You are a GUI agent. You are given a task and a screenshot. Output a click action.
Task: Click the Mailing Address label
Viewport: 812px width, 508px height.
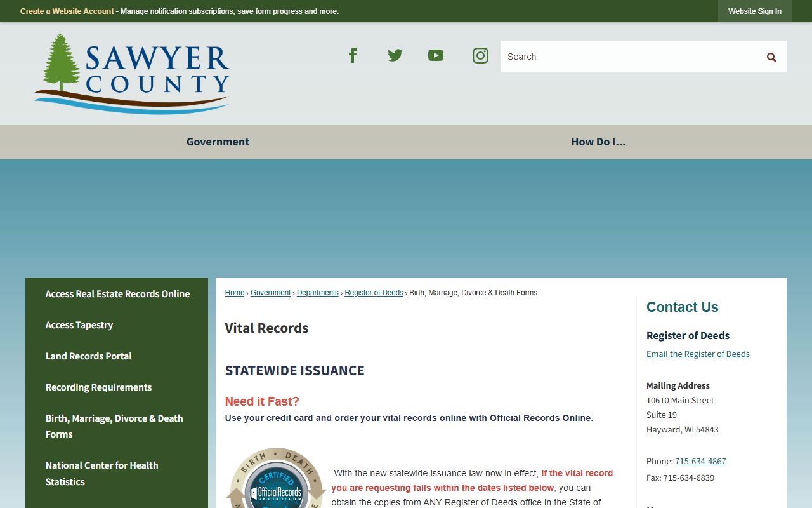678,385
